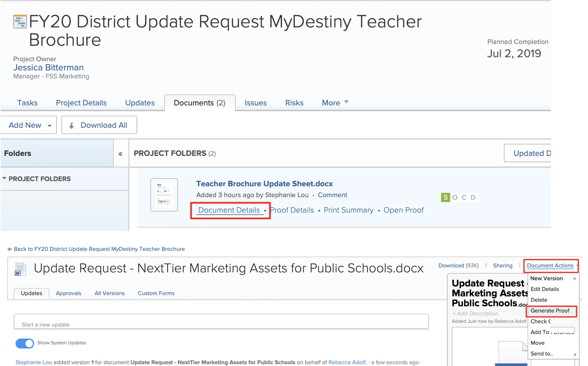Click the Word document icon beside Update Request title
The height and width of the screenshot is (366, 588).
pyautogui.click(x=20, y=269)
